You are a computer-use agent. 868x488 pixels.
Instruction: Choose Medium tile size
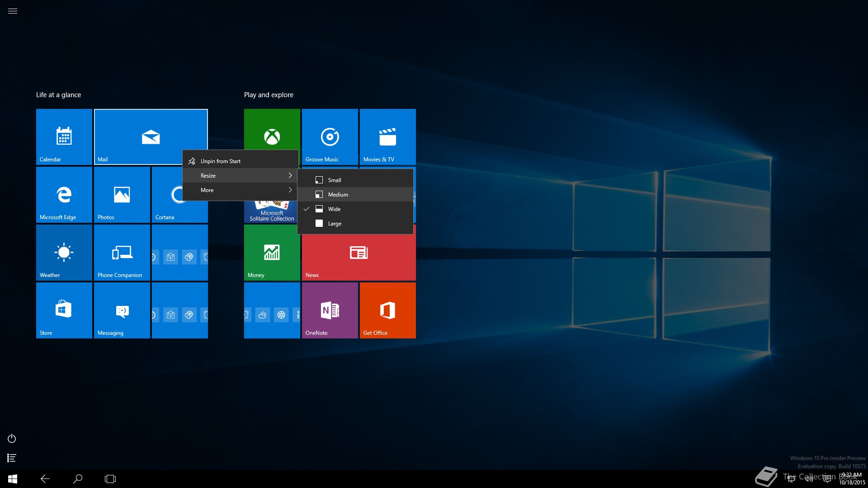pos(355,195)
